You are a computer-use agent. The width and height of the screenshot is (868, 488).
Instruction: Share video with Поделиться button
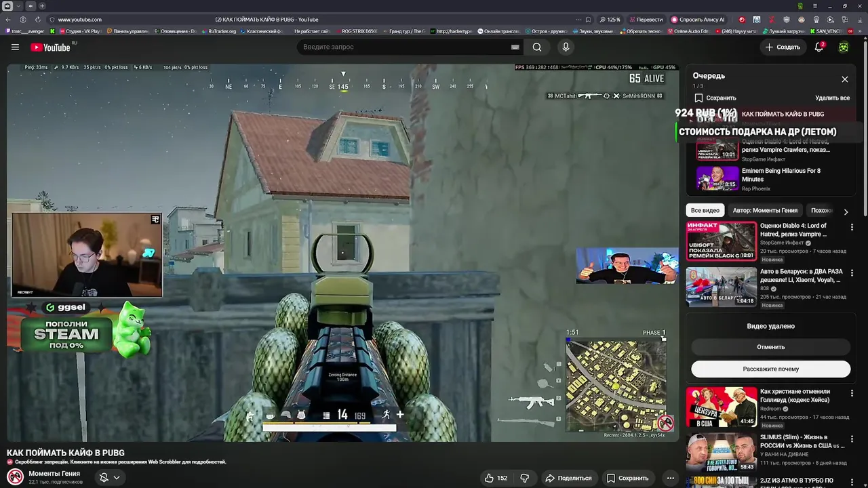568,478
